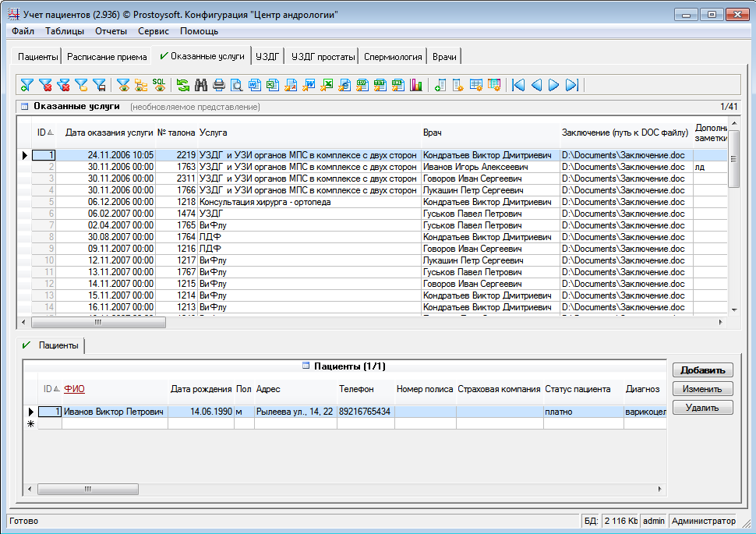Screen dimensions: 756x534
Task: Open the Расписание приема tab
Action: (107, 56)
